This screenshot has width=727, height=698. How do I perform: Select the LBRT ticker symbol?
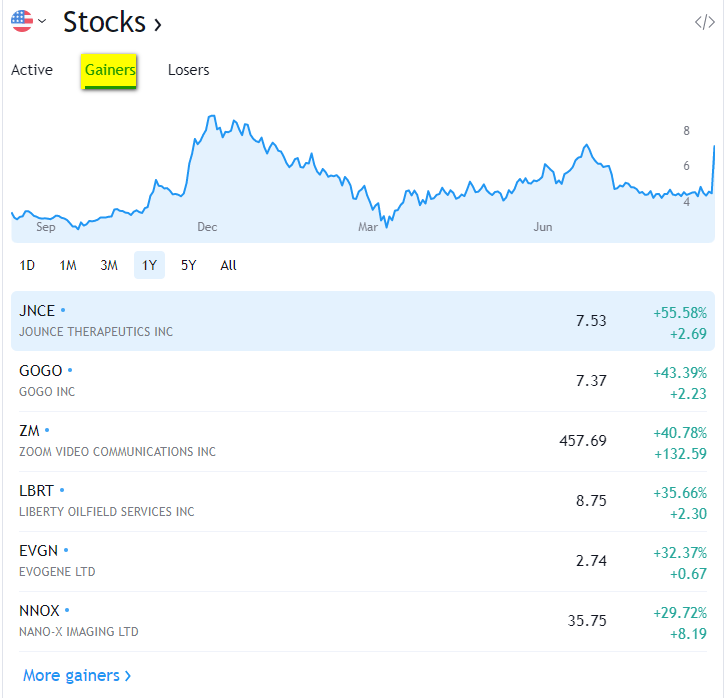36,491
